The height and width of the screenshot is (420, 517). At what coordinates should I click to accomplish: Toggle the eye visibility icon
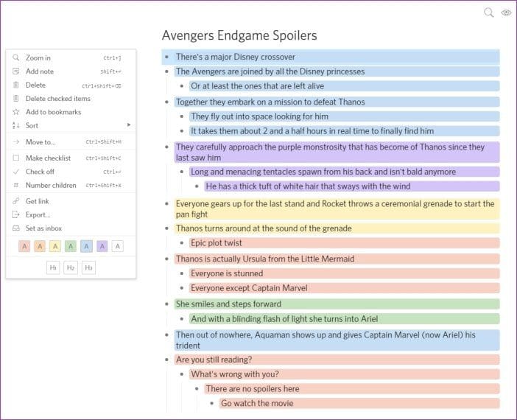click(x=506, y=13)
